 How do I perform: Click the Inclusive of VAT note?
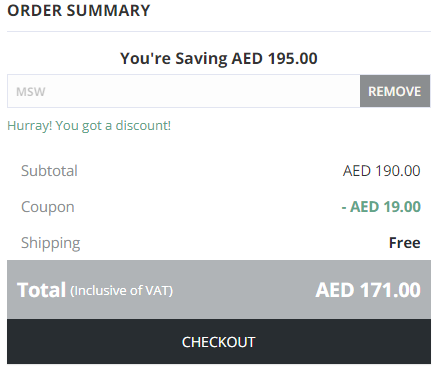122,291
